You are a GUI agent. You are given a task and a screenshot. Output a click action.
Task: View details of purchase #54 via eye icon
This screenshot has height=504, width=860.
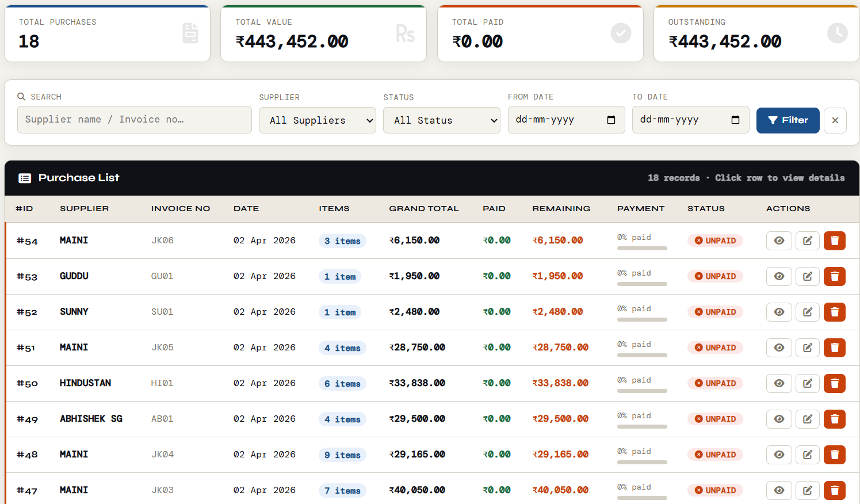(779, 240)
